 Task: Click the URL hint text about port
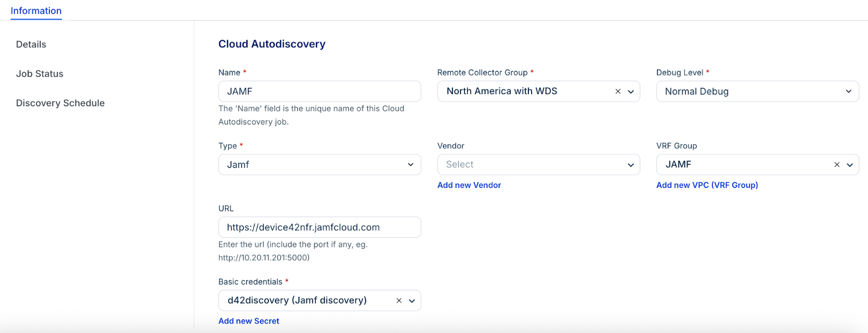tap(293, 251)
